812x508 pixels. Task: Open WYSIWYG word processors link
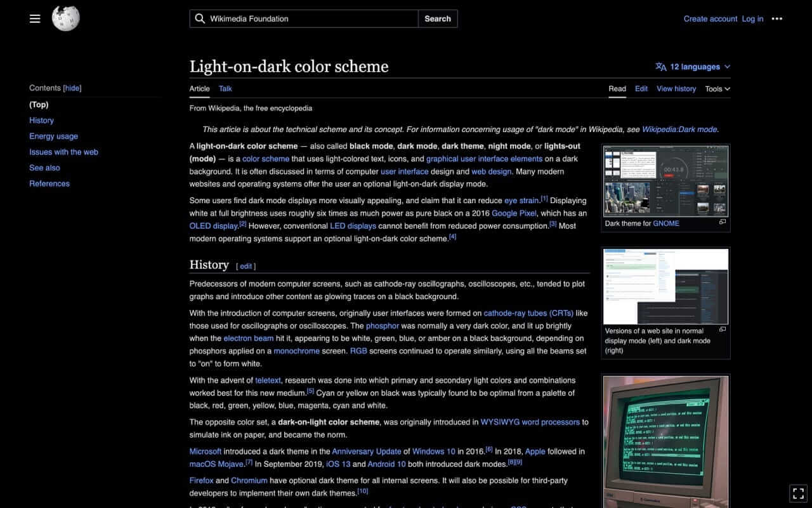530,422
